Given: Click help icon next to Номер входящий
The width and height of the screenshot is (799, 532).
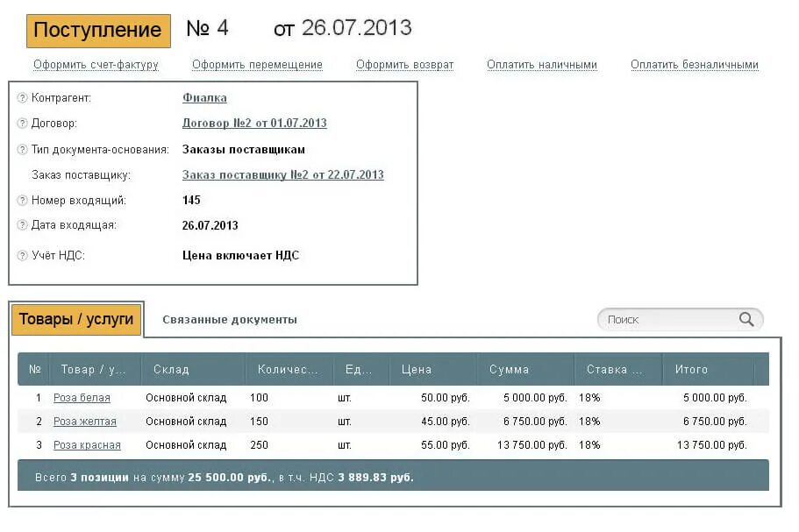Looking at the screenshot, I should point(22,201).
